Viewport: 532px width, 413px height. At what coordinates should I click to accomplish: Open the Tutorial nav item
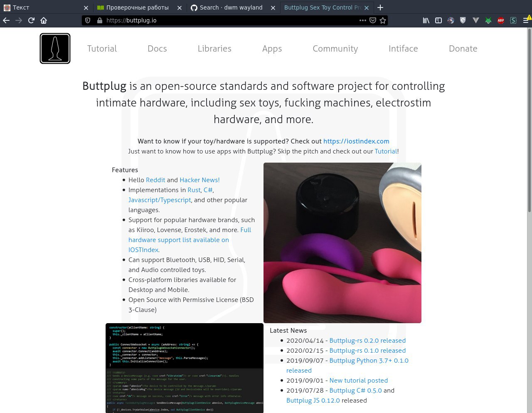pyautogui.click(x=102, y=49)
